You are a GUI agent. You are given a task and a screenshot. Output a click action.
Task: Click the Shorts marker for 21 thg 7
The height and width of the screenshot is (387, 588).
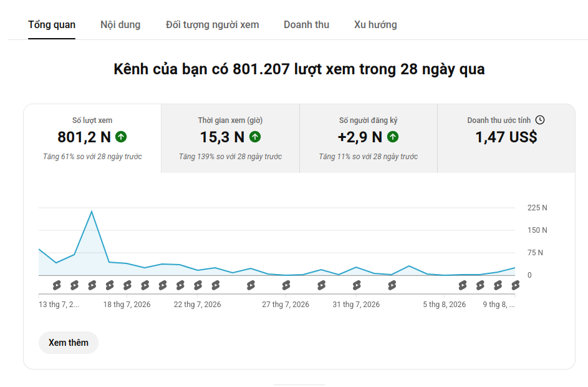(180, 286)
